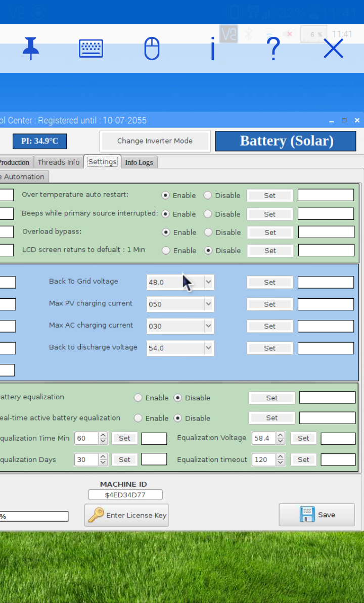The image size is (364, 603).
Task: Enable Real-time active battery equalization
Action: [138, 419]
